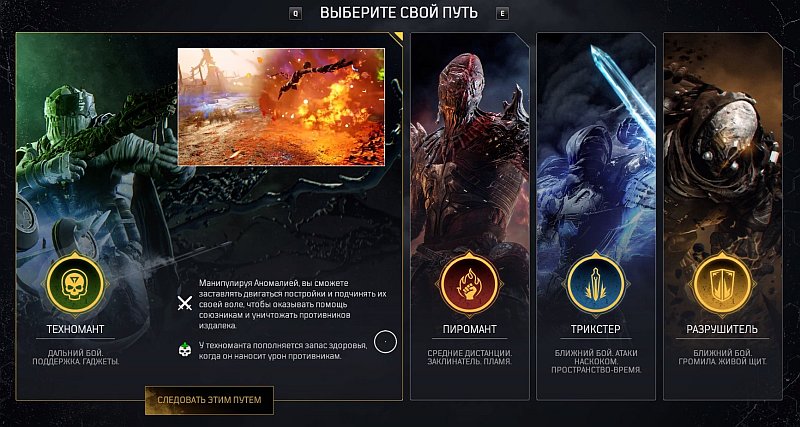Click the Разрушитель class name label
The image size is (800, 427).
(x=722, y=329)
